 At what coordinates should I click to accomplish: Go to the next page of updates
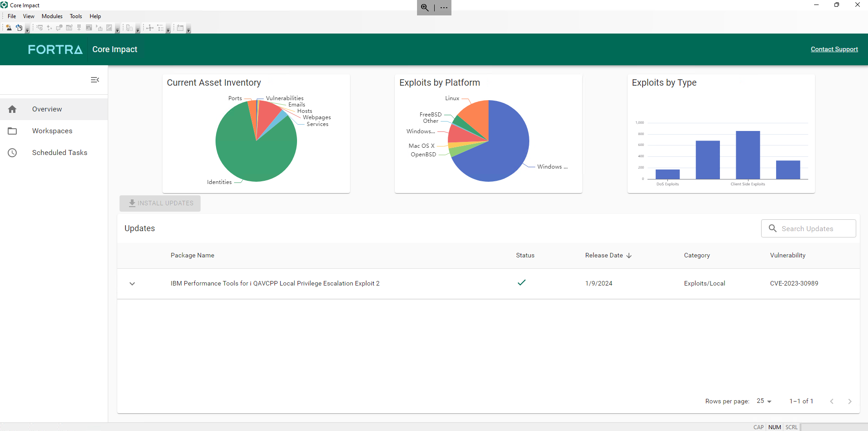coord(850,401)
